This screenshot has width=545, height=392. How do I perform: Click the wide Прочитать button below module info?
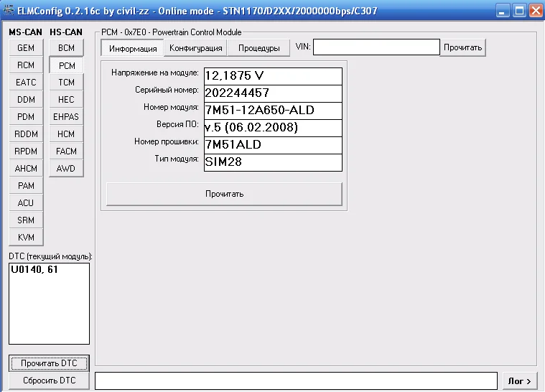224,194
